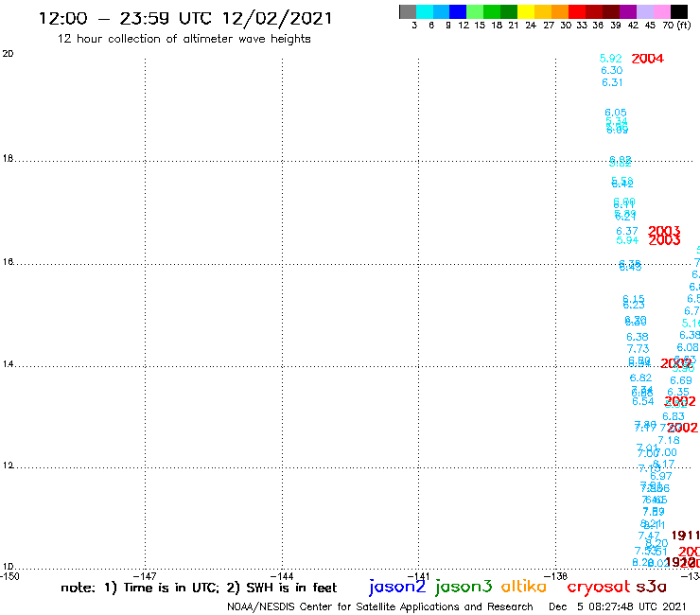Click the latitude '20' axis label

click(x=8, y=54)
